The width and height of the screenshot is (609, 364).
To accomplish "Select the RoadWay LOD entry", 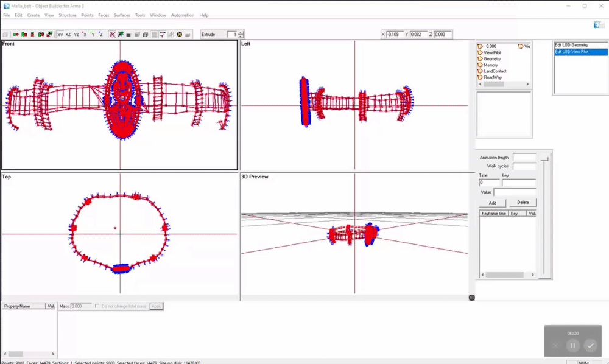I will (493, 77).
